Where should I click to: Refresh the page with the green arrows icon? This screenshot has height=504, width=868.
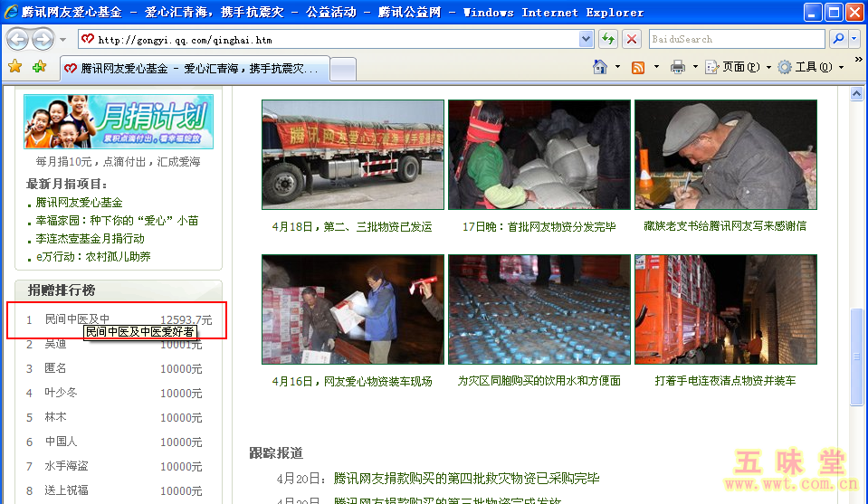pos(607,39)
